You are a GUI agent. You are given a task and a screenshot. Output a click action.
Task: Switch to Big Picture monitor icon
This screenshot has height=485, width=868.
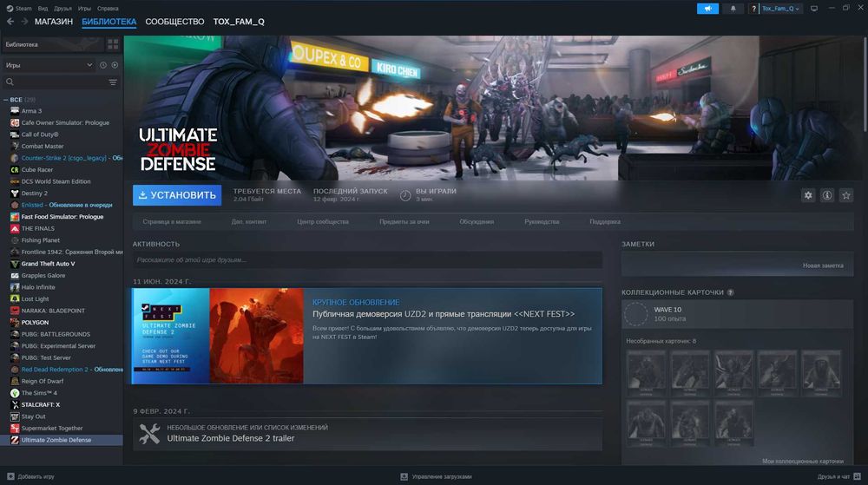814,9
